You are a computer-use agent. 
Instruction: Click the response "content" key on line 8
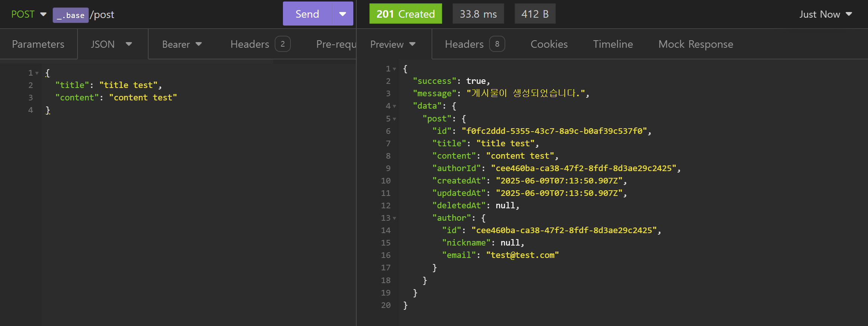pyautogui.click(x=454, y=156)
